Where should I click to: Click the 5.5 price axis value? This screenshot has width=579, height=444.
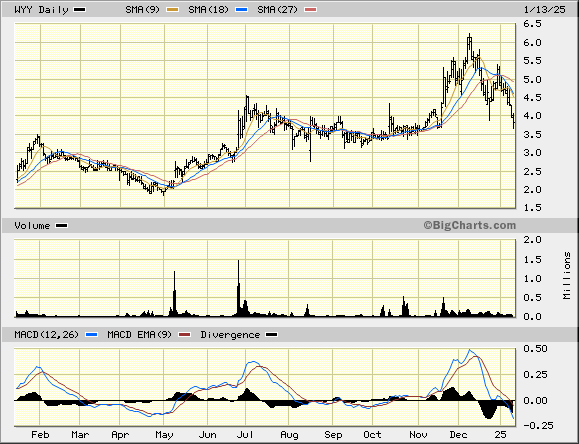pos(532,61)
